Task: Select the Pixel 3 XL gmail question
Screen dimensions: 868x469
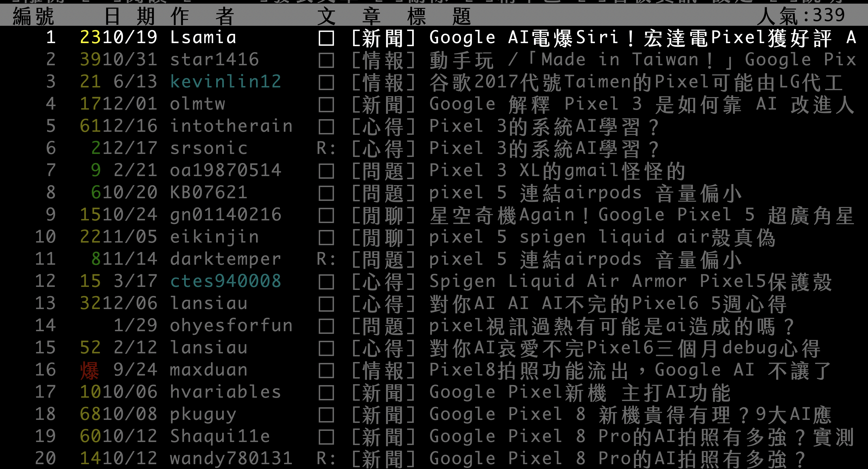Action: pyautogui.click(x=434, y=170)
